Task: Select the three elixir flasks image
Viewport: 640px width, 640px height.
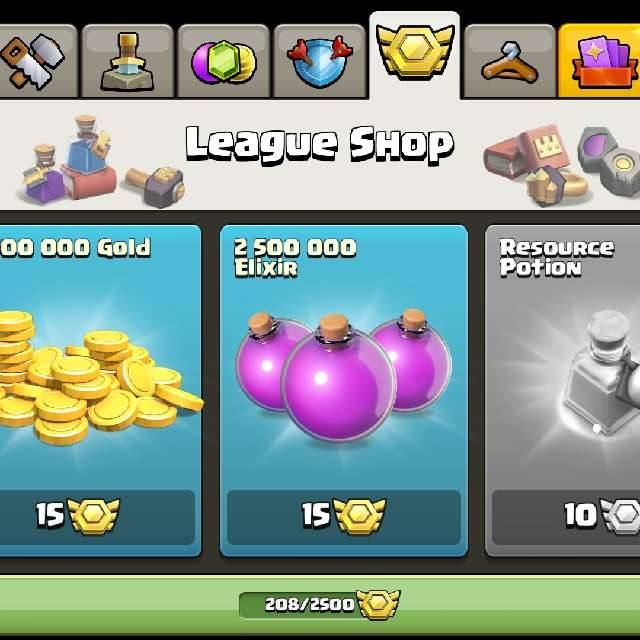Action: (344, 376)
